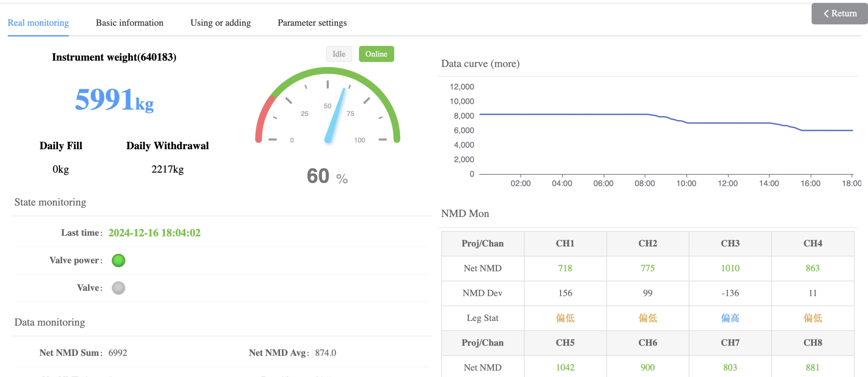Click the data curve line near 12:00

point(728,123)
